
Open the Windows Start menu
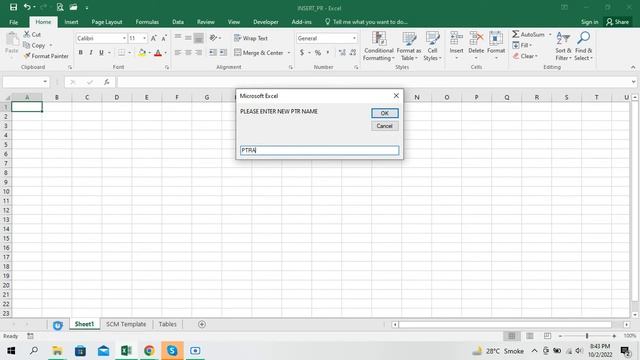(11, 351)
